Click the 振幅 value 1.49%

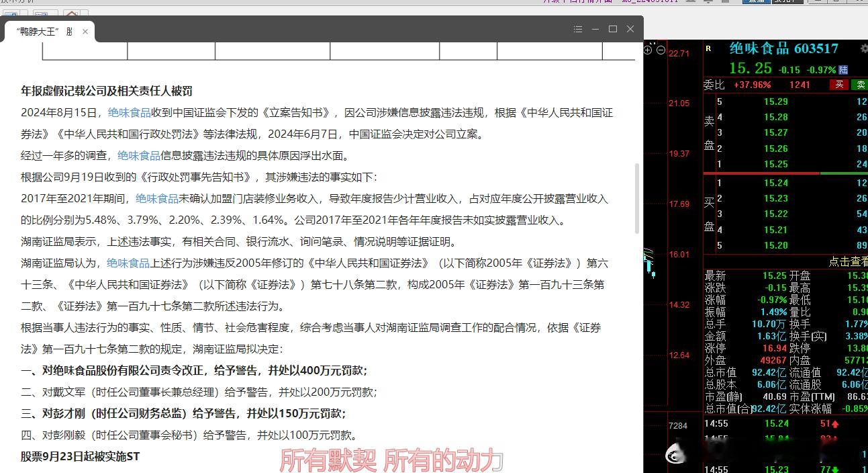coord(774,312)
